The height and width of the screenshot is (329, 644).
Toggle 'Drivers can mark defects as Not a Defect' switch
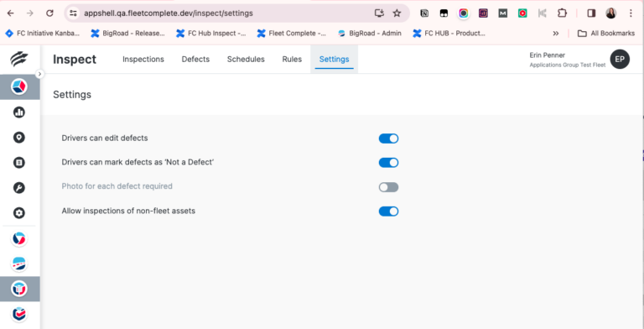388,163
